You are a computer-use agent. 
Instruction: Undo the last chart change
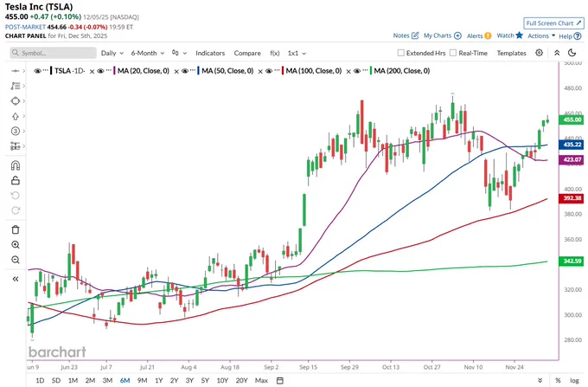click(16, 196)
